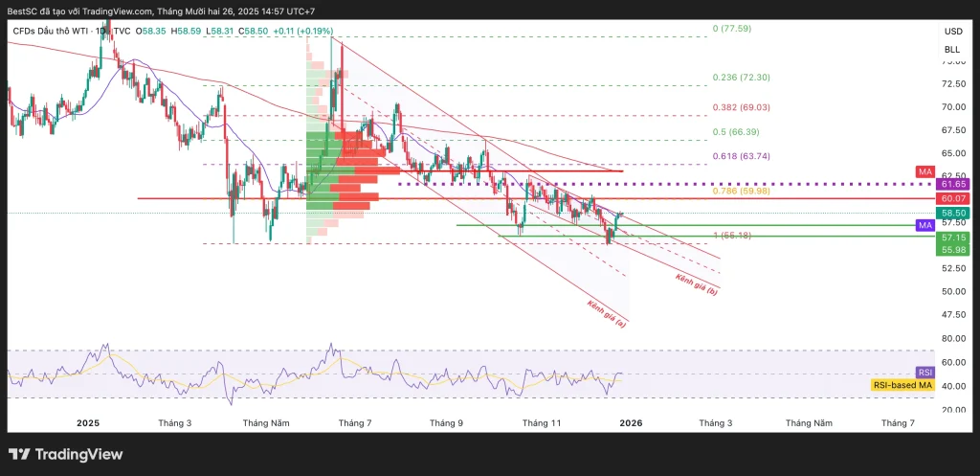
Task: Select the green 55.98 price label
Action: coord(952,249)
